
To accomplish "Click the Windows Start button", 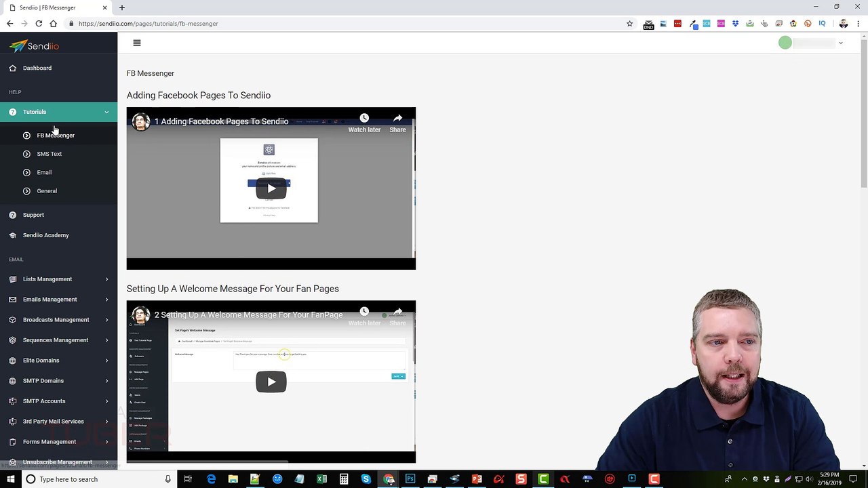I will coord(11,479).
